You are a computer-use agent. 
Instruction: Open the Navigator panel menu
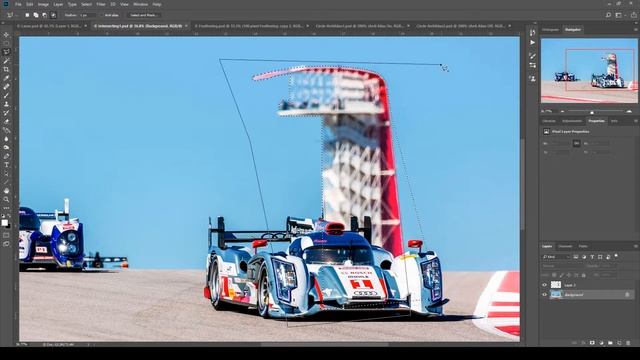636,29
